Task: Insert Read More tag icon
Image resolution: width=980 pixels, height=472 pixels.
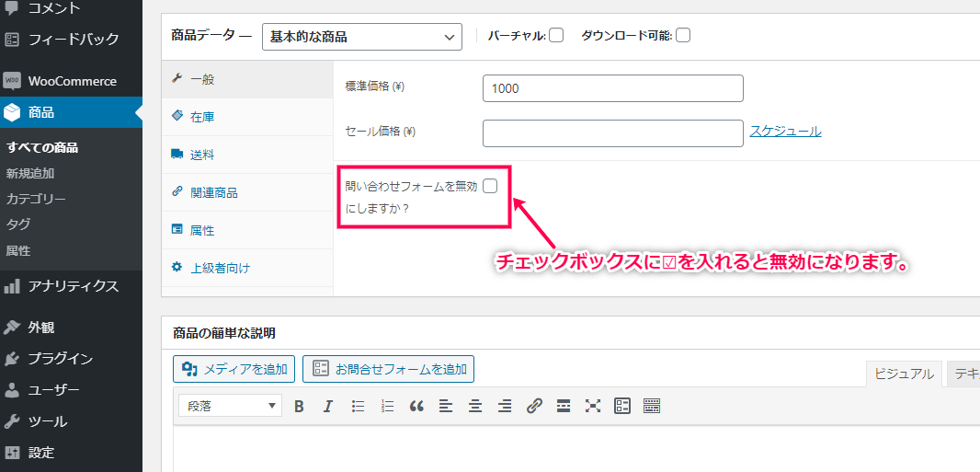Action: coord(564,407)
